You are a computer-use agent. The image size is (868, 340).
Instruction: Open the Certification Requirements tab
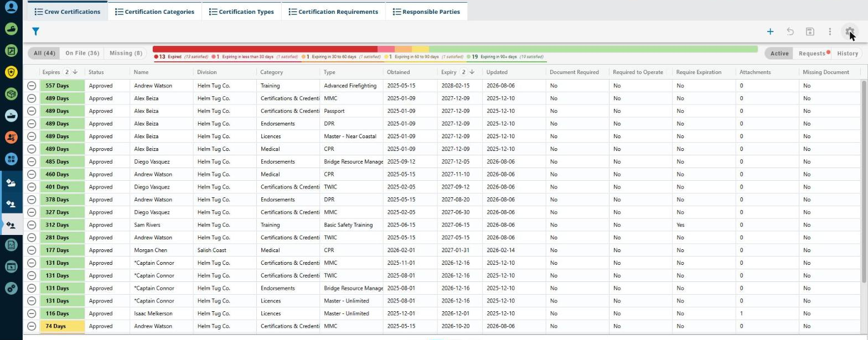tap(333, 12)
